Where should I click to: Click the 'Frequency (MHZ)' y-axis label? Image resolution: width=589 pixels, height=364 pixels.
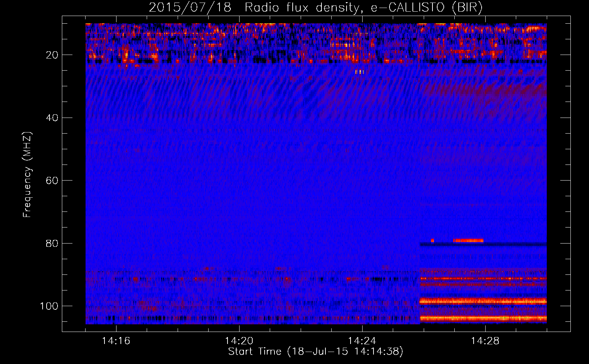pyautogui.click(x=28, y=174)
